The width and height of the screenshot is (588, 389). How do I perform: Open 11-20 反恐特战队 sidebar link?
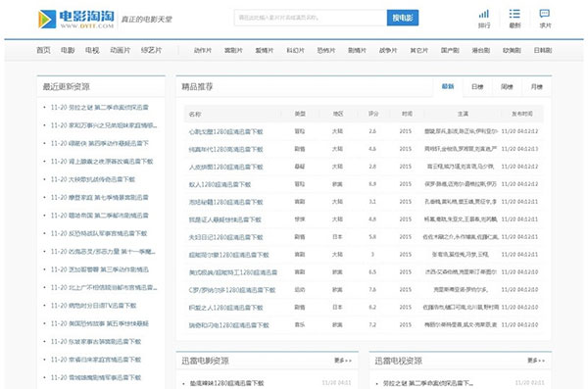tap(99, 233)
